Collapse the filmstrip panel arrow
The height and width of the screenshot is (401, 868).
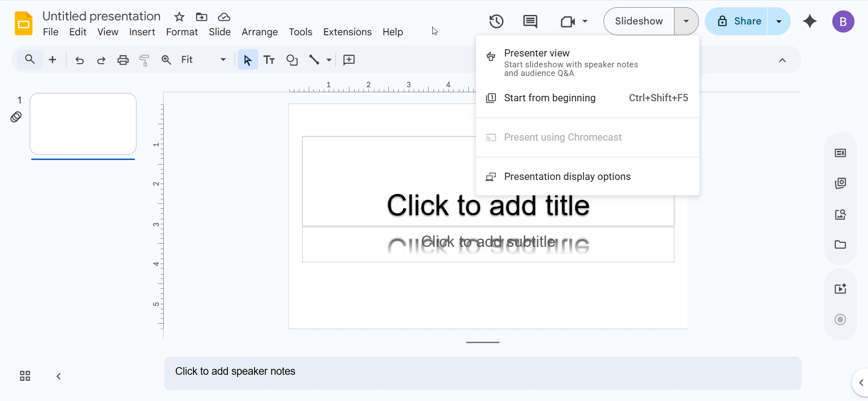[x=59, y=376]
